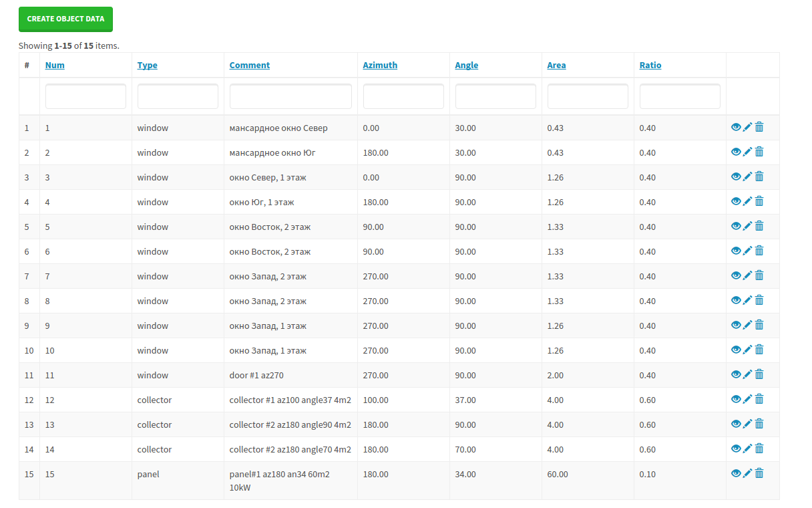Delete the door #1 az270 row

(759, 374)
